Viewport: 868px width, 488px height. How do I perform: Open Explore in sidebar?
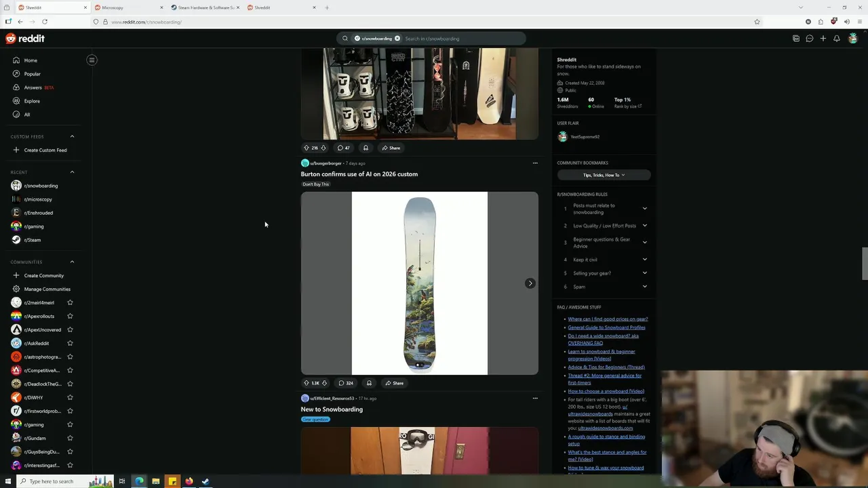tap(32, 101)
